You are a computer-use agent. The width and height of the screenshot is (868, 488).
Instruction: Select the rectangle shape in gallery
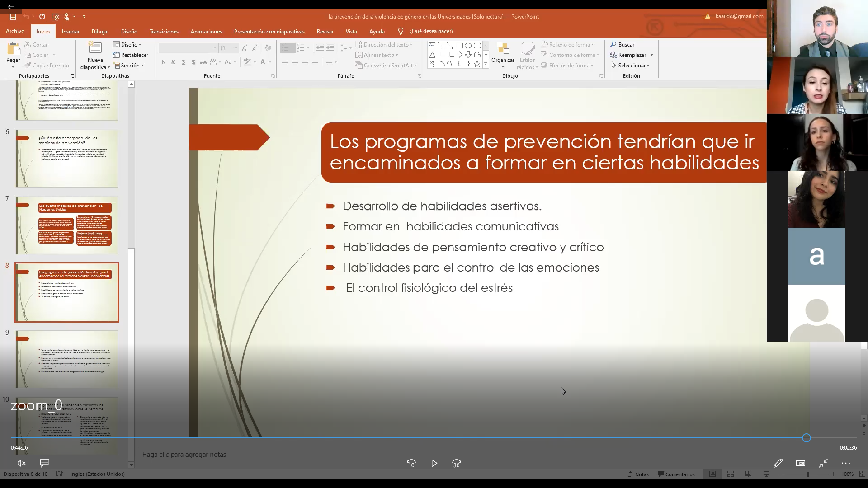pos(459,46)
